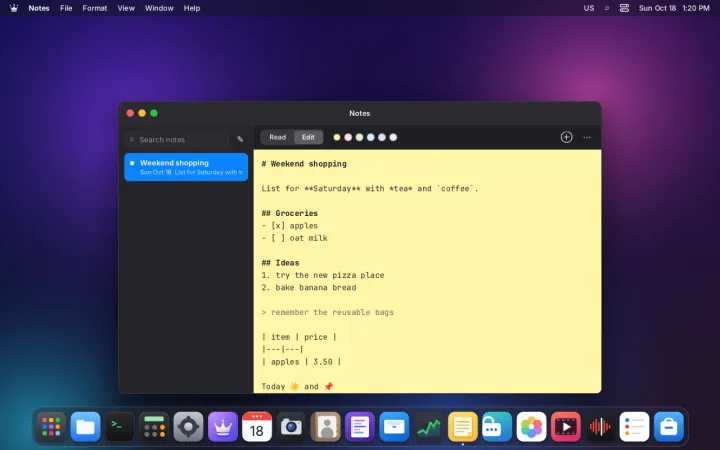The height and width of the screenshot is (450, 720).
Task: Open the red video player icon in dock
Action: (x=565, y=427)
